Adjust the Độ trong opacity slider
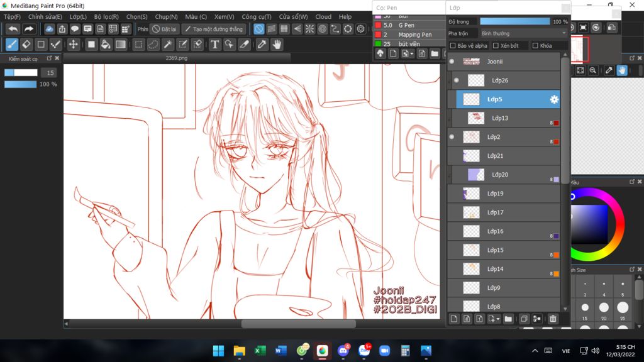Image resolution: width=644 pixels, height=362 pixels. (x=514, y=21)
